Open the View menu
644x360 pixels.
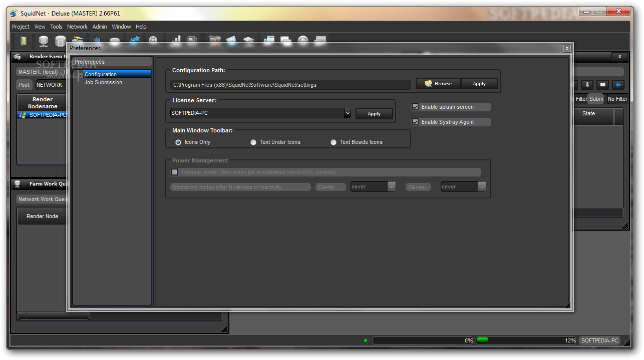tap(40, 27)
